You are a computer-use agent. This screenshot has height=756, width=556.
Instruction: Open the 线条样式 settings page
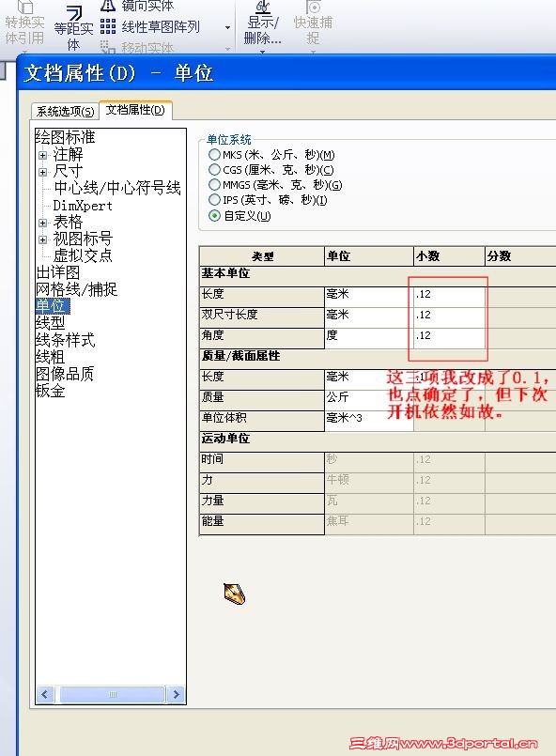pyautogui.click(x=65, y=340)
